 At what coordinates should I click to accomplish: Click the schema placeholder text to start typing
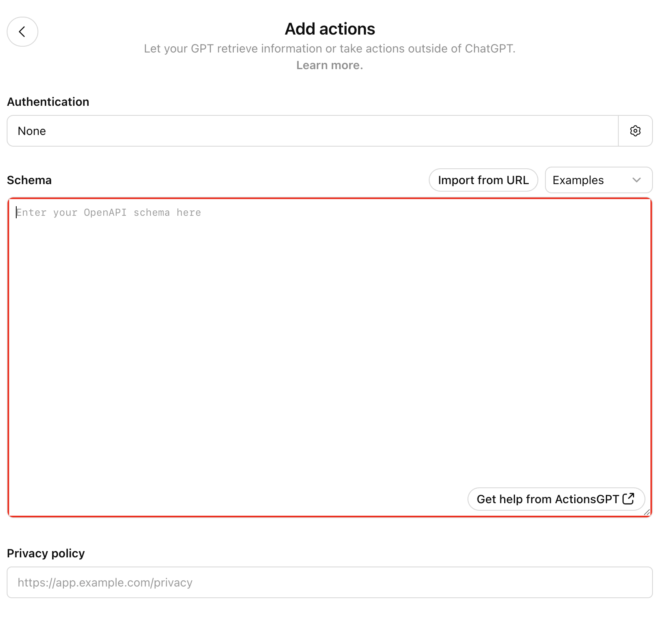[108, 212]
